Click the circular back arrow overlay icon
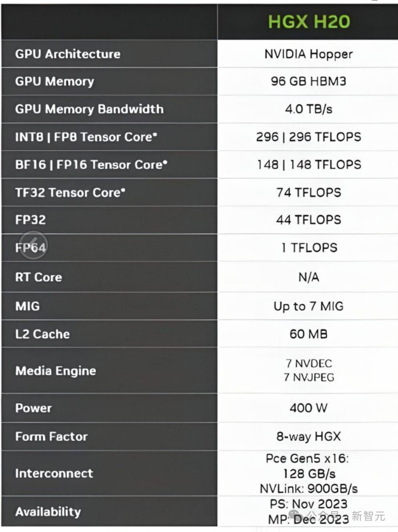The height and width of the screenshot is (532, 398). click(x=33, y=245)
